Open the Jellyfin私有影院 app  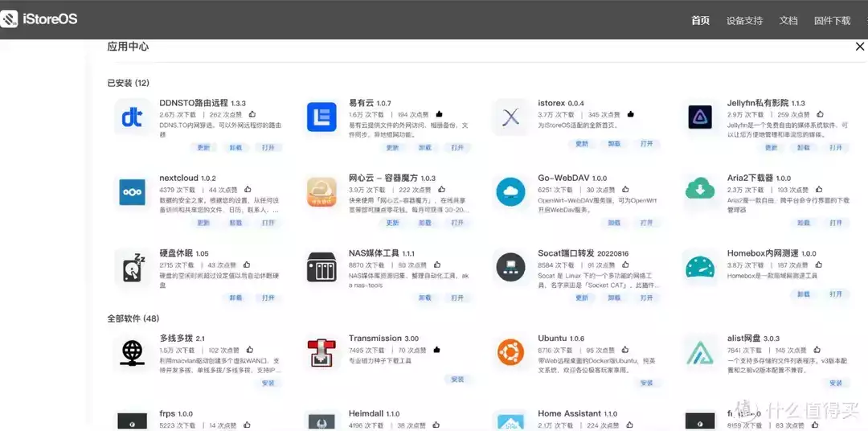pos(835,147)
